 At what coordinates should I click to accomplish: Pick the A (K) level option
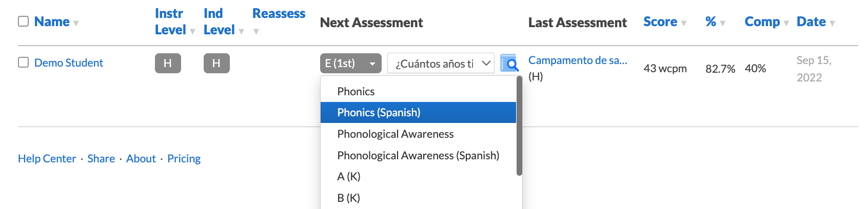(x=418, y=176)
